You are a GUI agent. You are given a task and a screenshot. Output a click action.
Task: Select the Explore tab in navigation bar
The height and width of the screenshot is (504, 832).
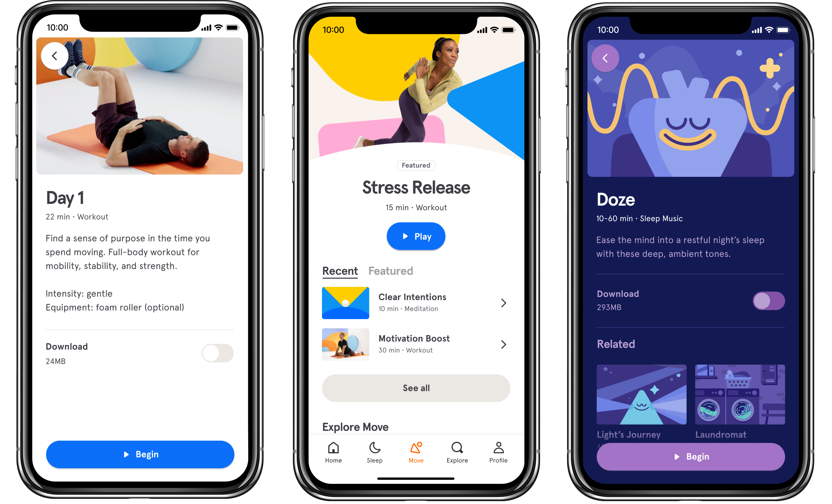click(457, 458)
